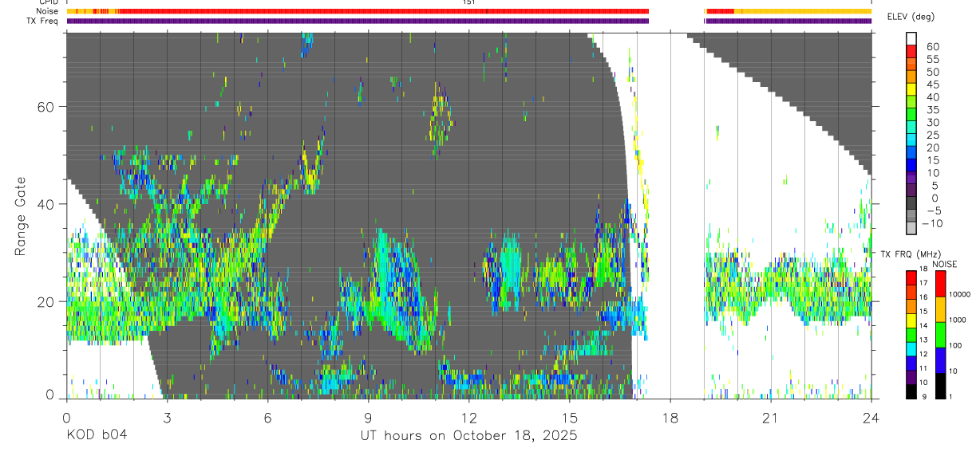Click the TX FRQ scale label 14
This screenshot has height=452, width=980.
[x=924, y=326]
